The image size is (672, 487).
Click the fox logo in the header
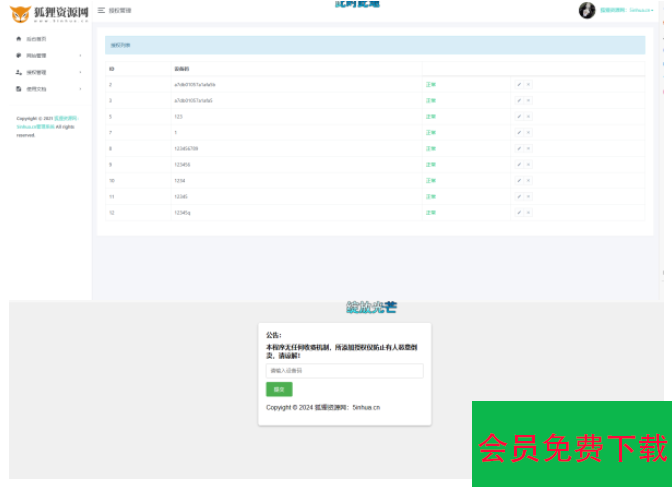point(20,14)
